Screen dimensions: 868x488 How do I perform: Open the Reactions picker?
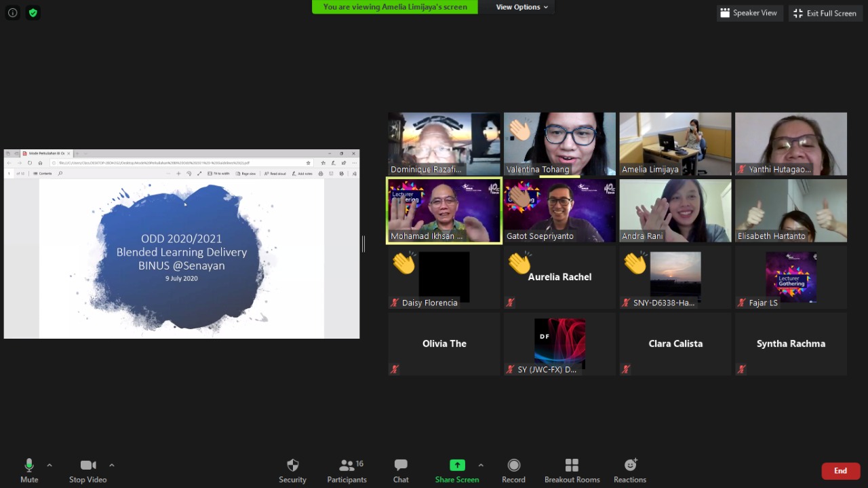click(630, 470)
